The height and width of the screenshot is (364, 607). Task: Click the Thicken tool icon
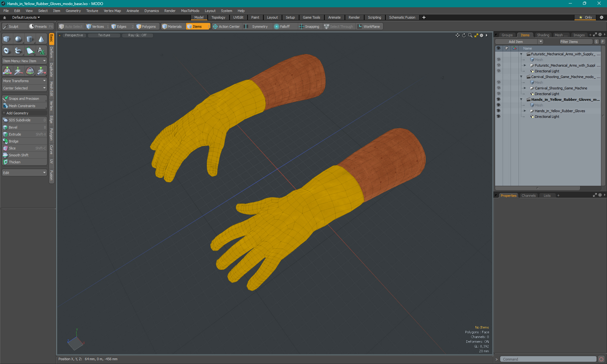point(5,162)
